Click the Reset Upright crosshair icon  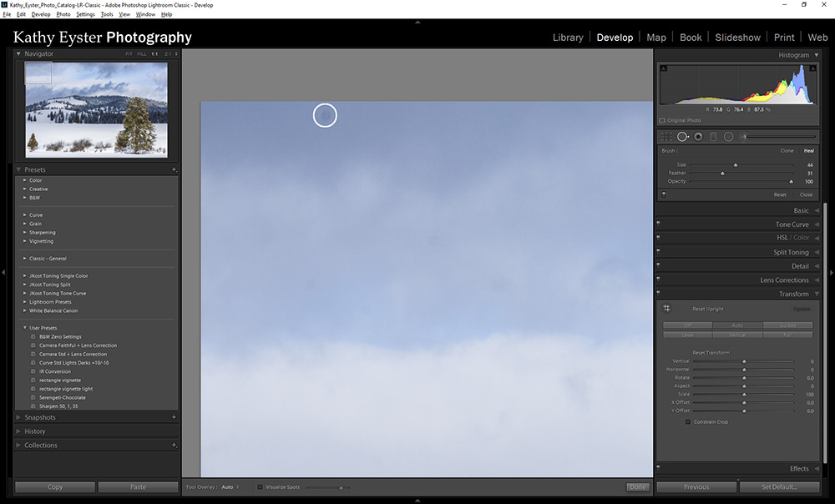(x=665, y=308)
